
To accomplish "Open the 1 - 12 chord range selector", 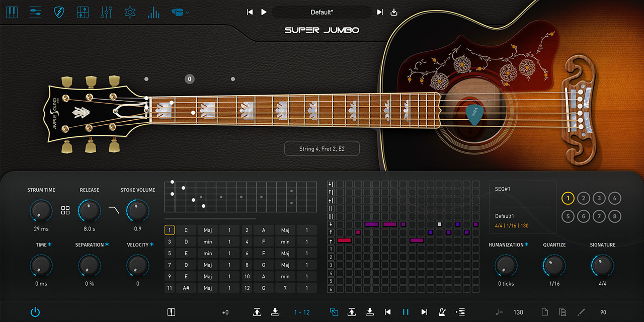I will click(302, 312).
